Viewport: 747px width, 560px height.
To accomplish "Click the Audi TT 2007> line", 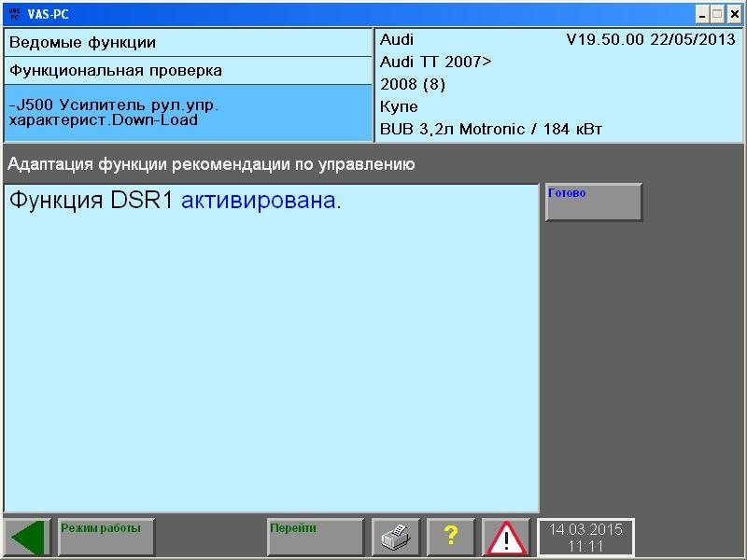I will [435, 62].
